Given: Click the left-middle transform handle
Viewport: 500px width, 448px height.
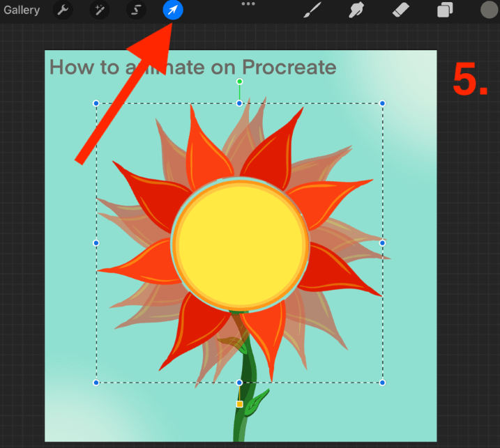Looking at the screenshot, I should (x=96, y=243).
